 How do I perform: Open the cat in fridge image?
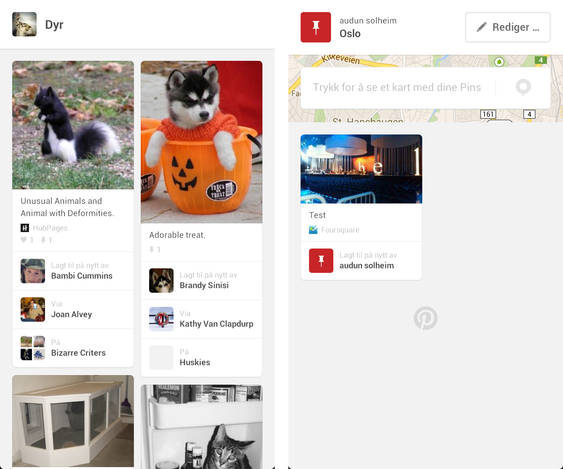point(201,427)
